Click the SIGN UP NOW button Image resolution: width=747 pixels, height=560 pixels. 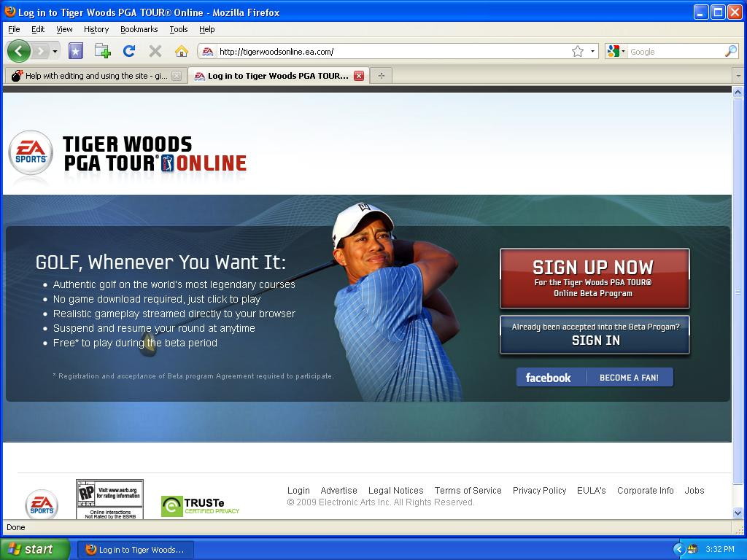coord(595,279)
